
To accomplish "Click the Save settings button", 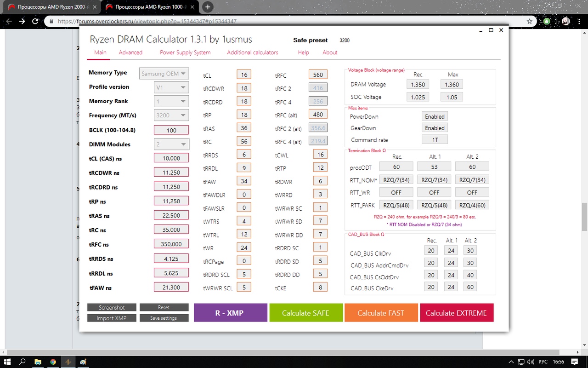I will [164, 318].
